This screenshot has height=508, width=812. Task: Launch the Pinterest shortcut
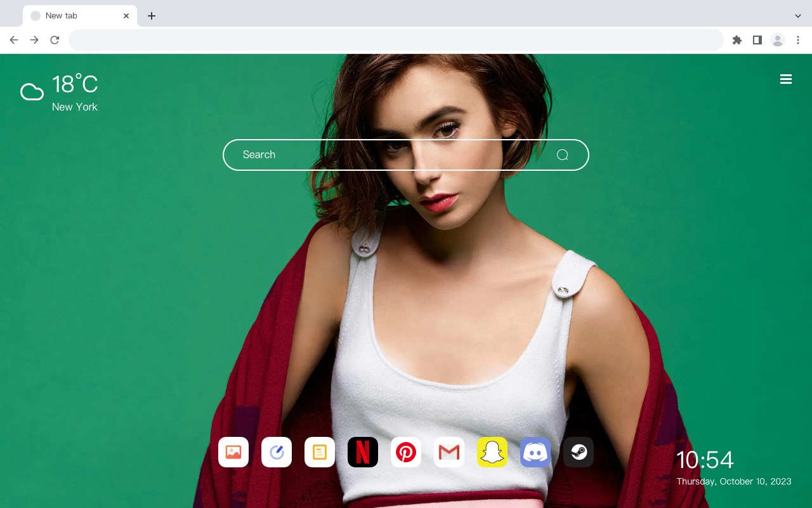click(x=406, y=452)
